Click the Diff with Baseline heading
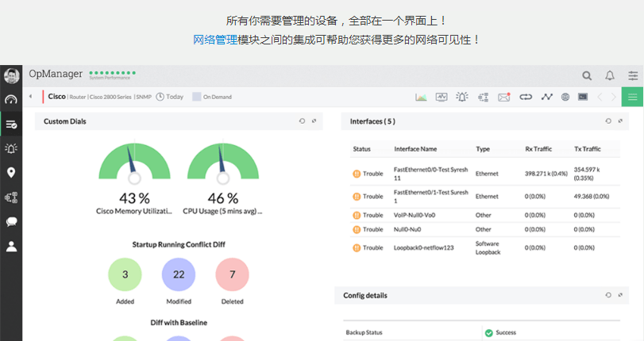 pos(179,323)
